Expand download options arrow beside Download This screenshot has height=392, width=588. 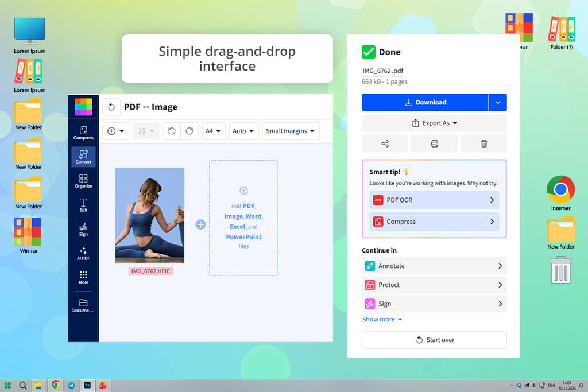tap(498, 102)
